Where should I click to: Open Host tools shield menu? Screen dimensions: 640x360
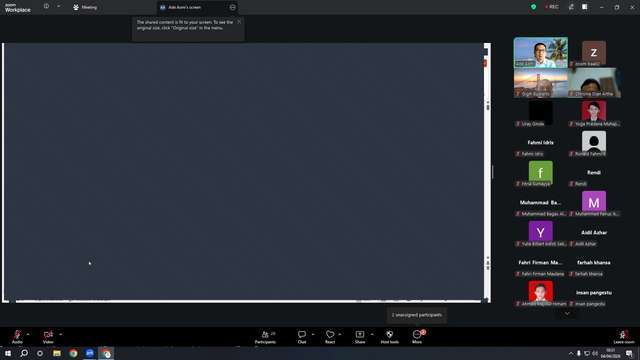pos(389,337)
